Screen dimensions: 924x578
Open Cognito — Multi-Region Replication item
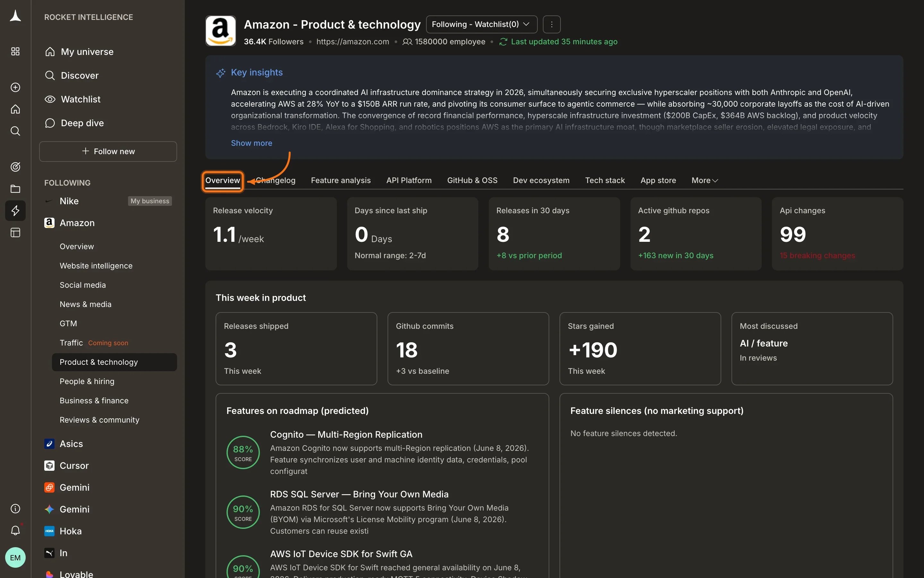tap(346, 435)
